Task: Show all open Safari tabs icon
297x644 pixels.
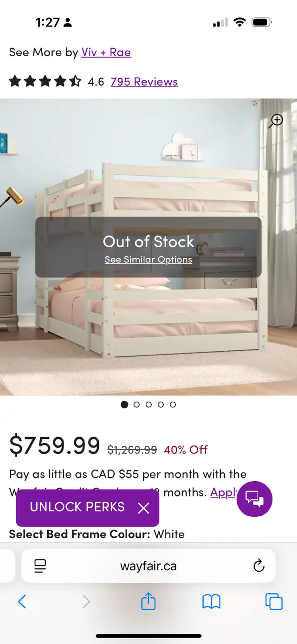Action: 274,602
